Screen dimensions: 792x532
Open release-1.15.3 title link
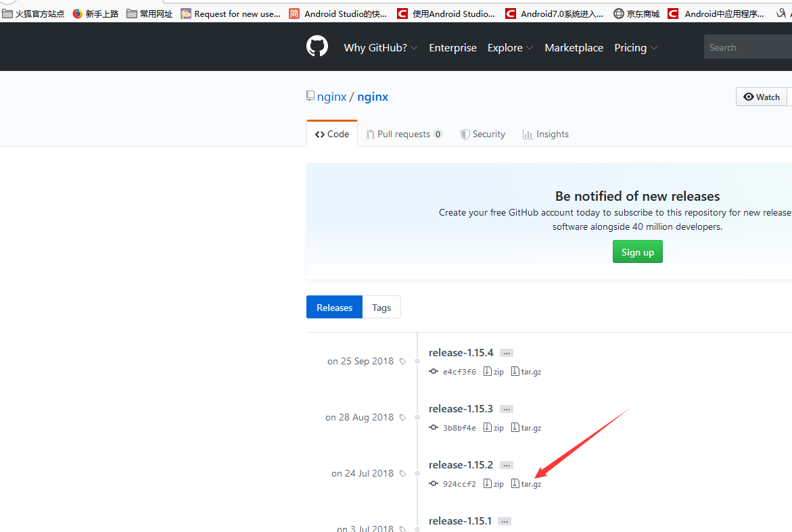[x=461, y=408]
